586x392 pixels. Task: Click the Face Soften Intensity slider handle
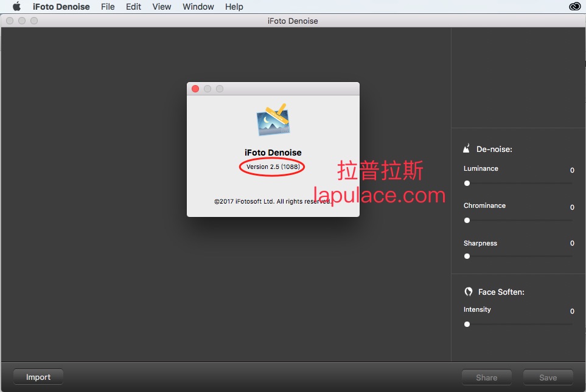[467, 324]
